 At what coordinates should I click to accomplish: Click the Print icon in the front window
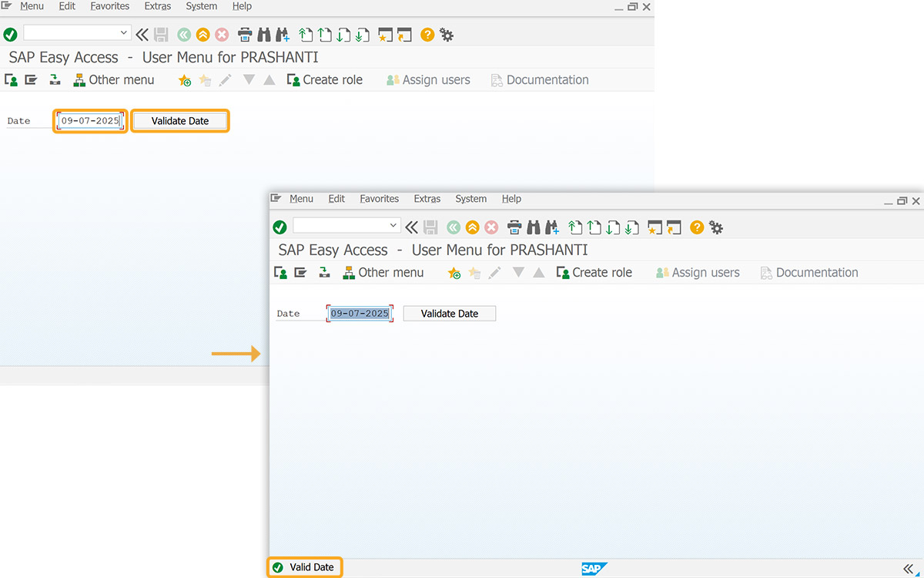pyautogui.click(x=514, y=227)
